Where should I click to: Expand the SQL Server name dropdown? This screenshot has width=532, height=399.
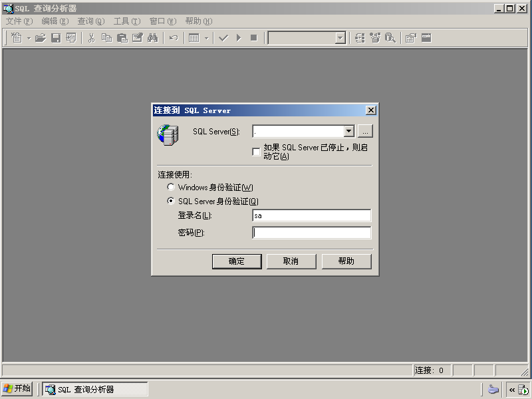[348, 131]
